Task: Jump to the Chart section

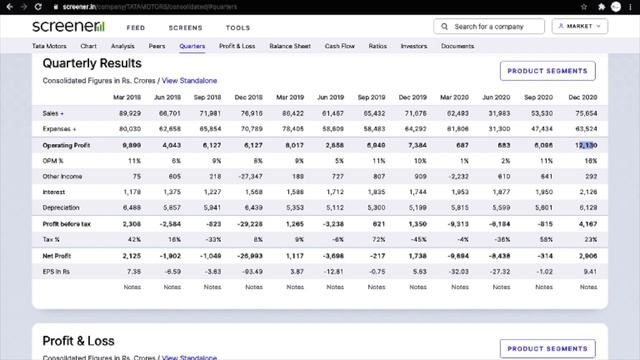Action: (89, 46)
